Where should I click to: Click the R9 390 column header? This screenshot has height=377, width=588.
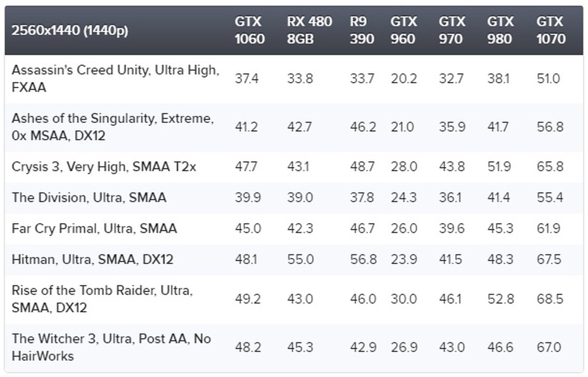click(362, 30)
